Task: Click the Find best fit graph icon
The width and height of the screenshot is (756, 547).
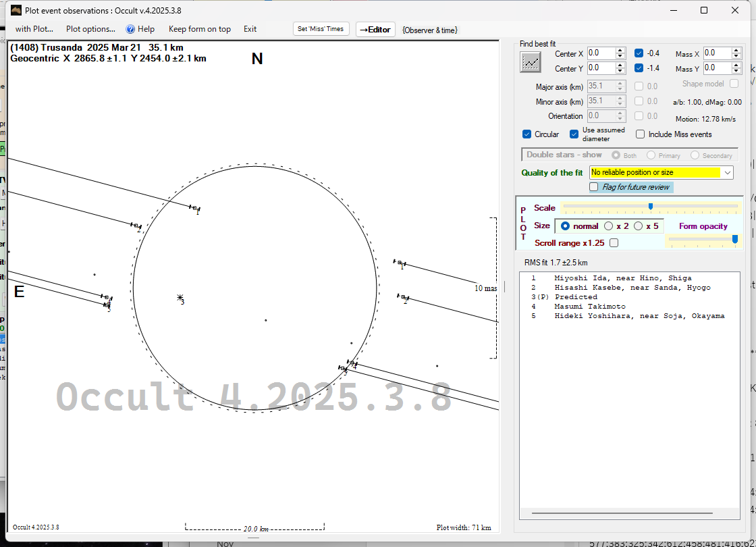Action: (531, 62)
